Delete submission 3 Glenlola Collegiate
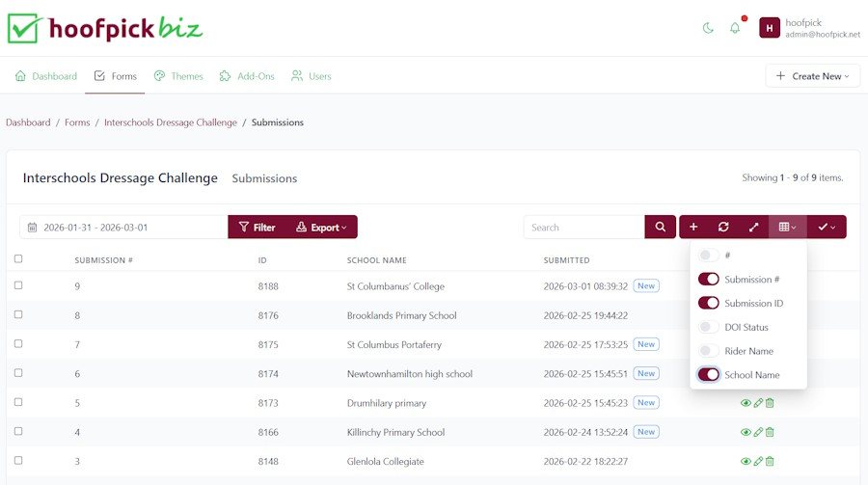 (770, 461)
